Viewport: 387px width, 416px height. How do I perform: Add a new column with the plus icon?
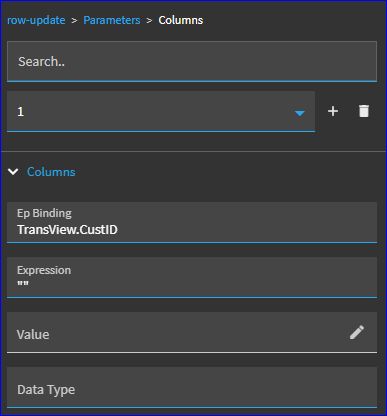[x=333, y=111]
